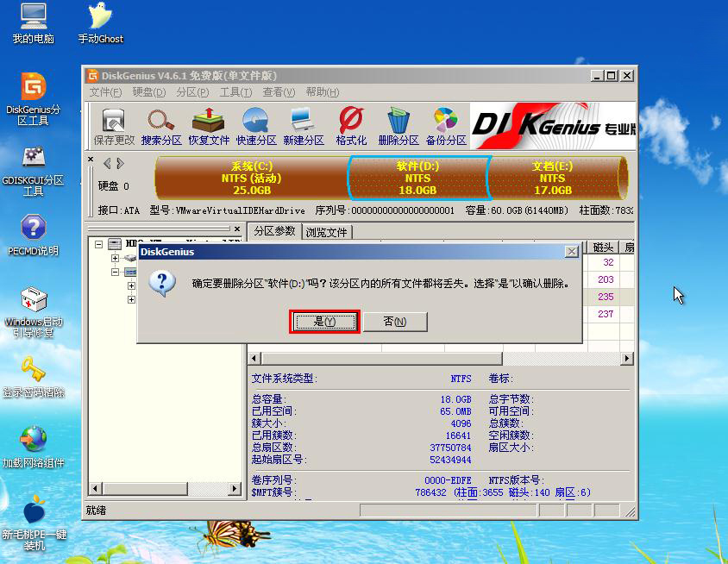
Task: Open the View (V) menu
Action: pyautogui.click(x=279, y=92)
